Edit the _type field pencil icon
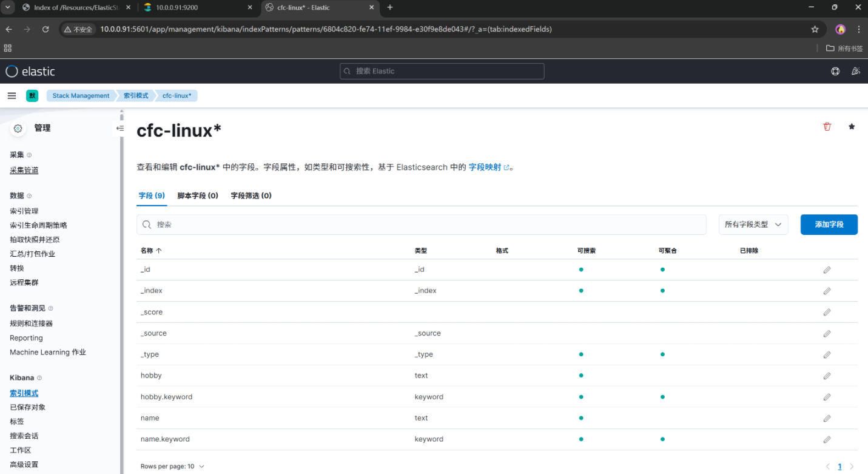Screen dimensions: 868x474 click(x=827, y=354)
